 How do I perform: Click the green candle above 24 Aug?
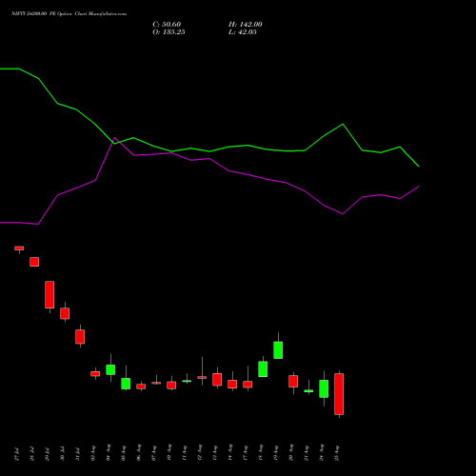point(324,388)
